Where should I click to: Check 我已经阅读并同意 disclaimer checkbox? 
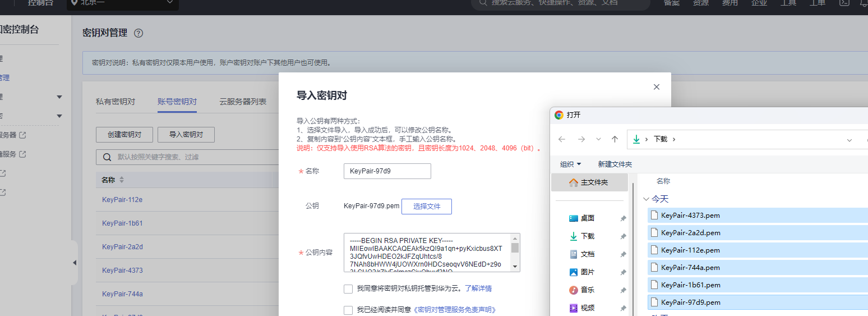point(348,310)
